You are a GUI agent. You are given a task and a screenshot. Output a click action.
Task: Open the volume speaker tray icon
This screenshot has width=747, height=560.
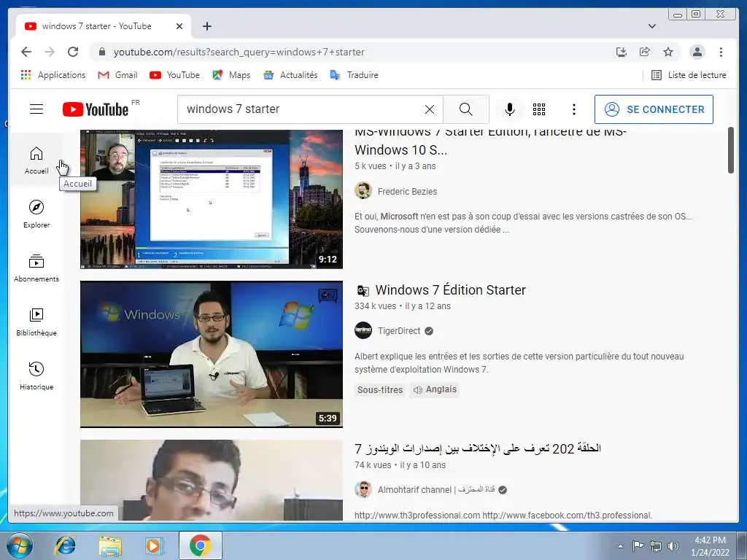pos(673,546)
